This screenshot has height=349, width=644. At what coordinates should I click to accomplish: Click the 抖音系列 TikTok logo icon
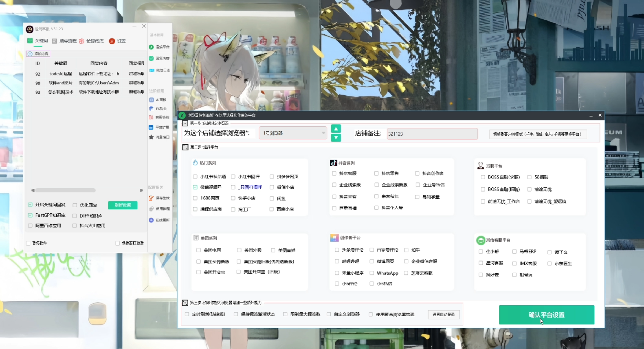pos(333,163)
